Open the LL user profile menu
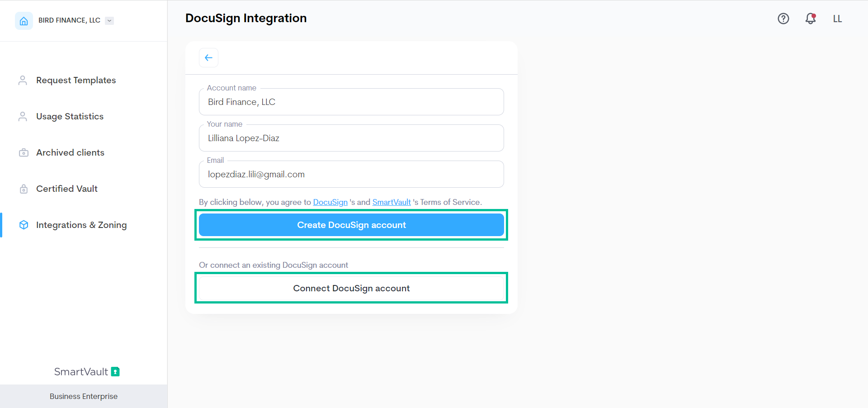This screenshot has height=408, width=868. (x=837, y=19)
